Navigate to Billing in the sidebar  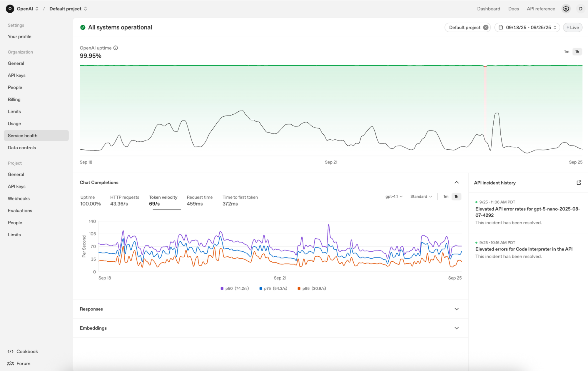[14, 99]
